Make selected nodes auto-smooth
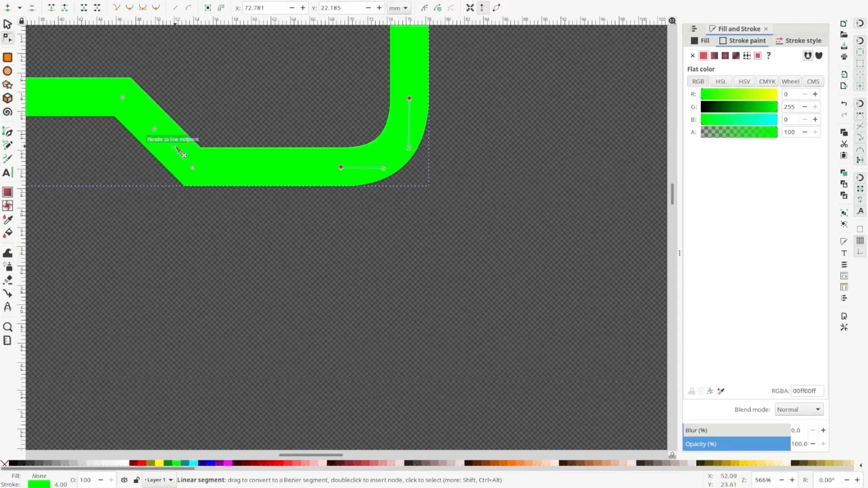The width and height of the screenshot is (868, 488). point(156,8)
